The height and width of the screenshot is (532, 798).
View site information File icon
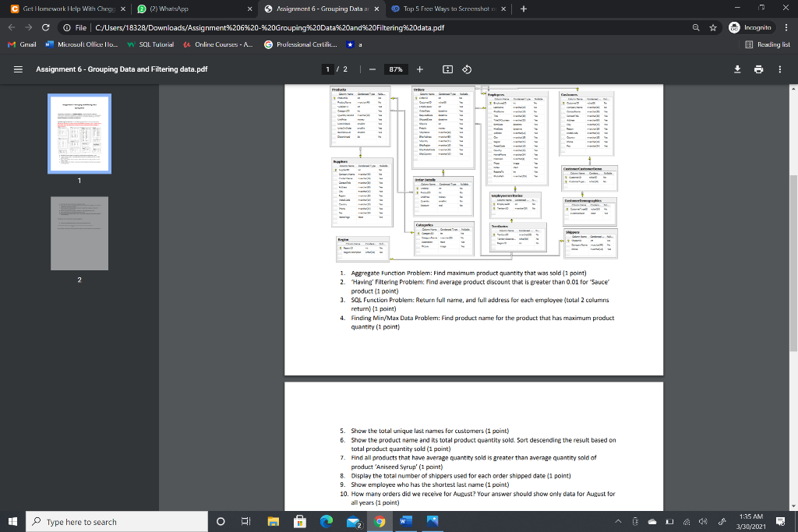(74, 27)
